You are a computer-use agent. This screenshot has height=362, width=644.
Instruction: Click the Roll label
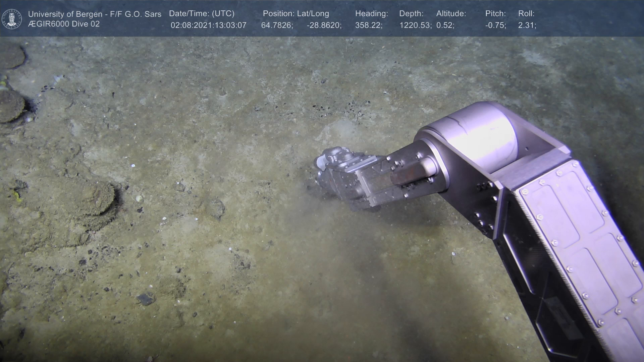[x=526, y=14]
